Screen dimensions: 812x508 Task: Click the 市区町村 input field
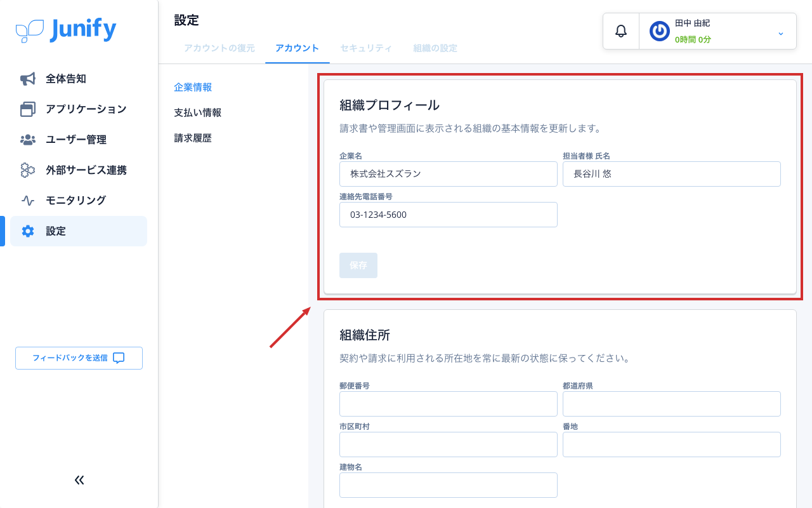pyautogui.click(x=449, y=444)
